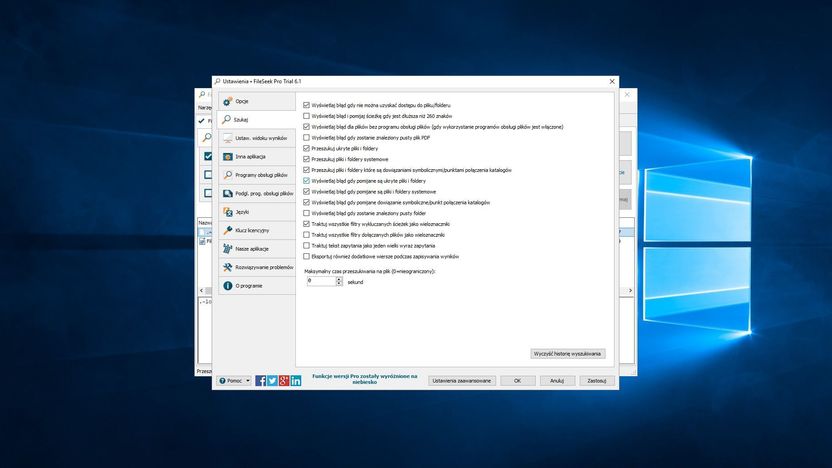Enable 'filtry dołączanych plików jako wieloznaczniki' checkbox
The height and width of the screenshot is (468, 832).
click(x=306, y=235)
